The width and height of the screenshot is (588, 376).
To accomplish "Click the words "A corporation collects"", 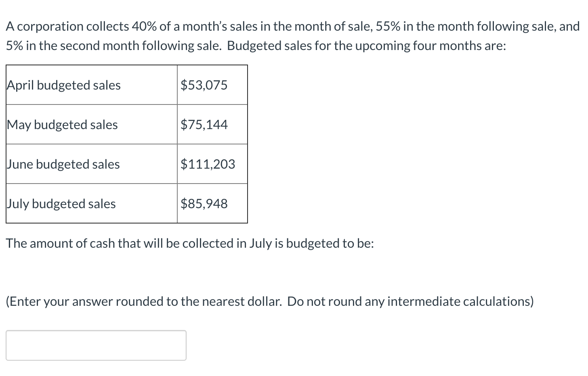I will (x=67, y=27).
